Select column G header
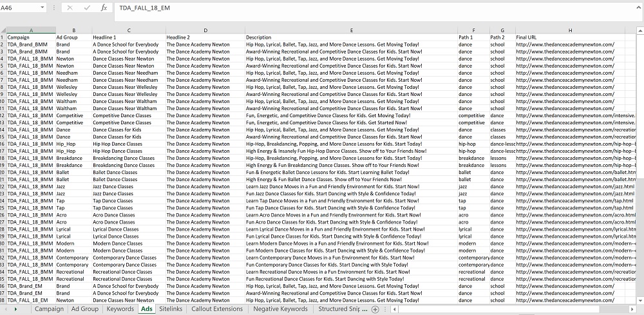644x315 pixels. click(x=502, y=30)
